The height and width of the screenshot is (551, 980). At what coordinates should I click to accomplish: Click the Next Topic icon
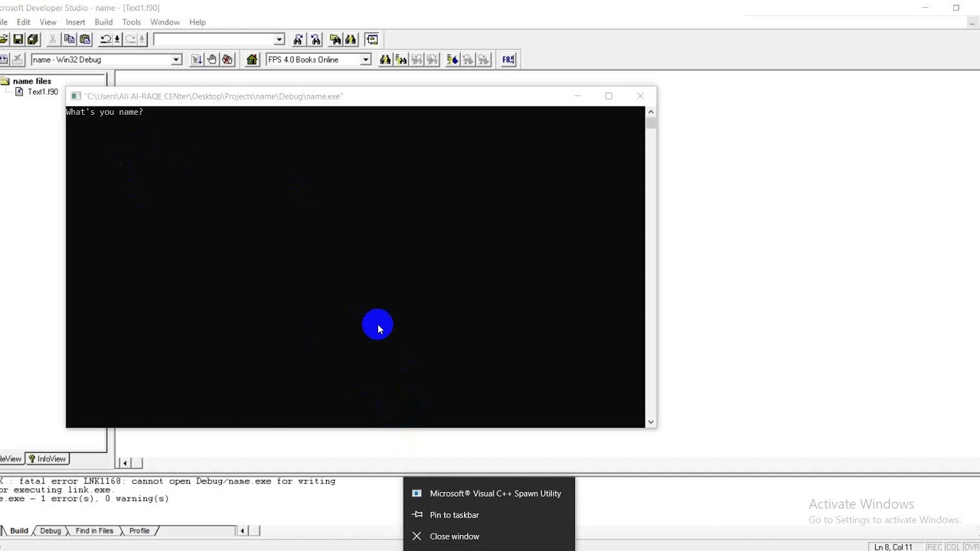pos(484,60)
